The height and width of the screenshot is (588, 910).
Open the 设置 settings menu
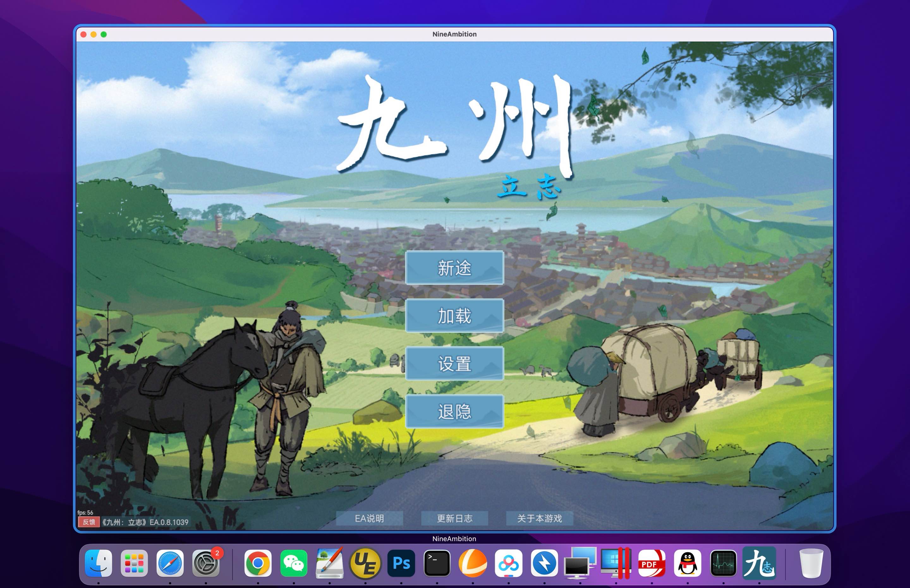click(x=454, y=363)
